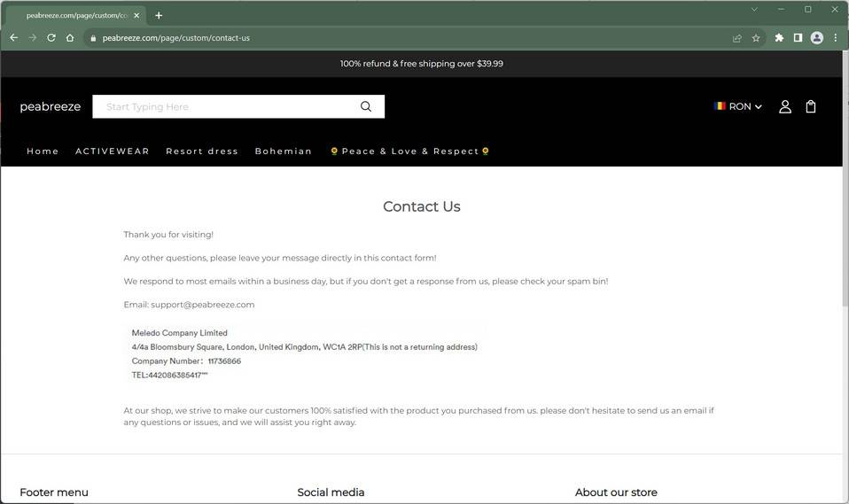Screen dimensions: 849x504
Task: Click the About our store heading
Action: [x=616, y=492]
